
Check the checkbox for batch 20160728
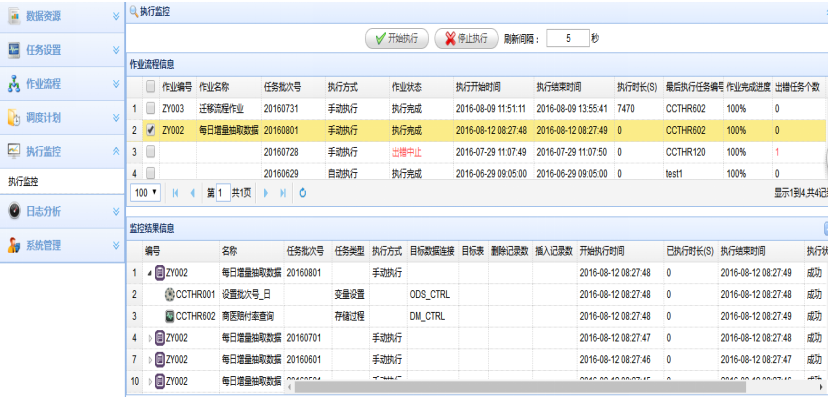tap(150, 152)
